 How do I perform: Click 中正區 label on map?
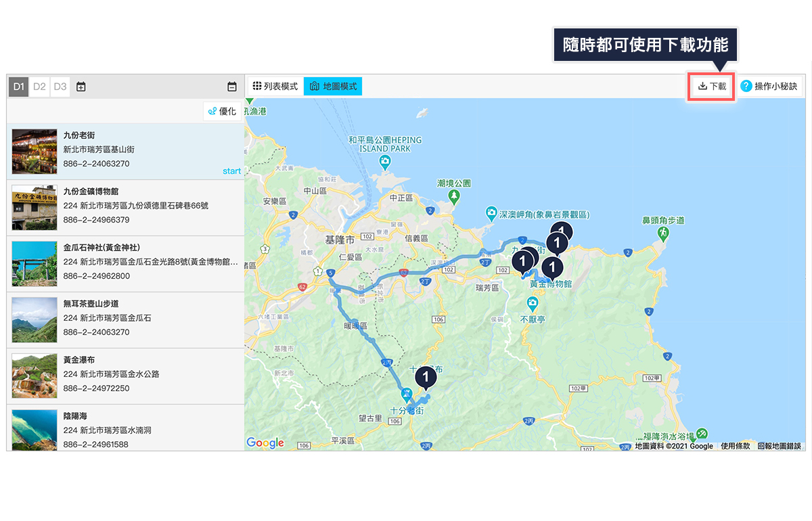(x=401, y=198)
